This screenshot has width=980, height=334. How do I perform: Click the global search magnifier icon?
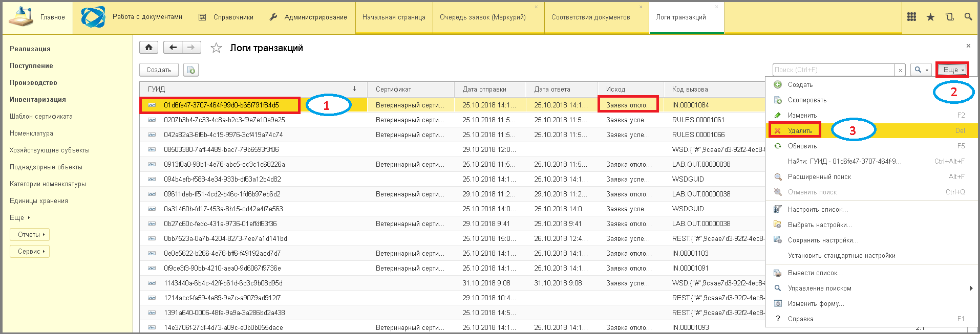[968, 17]
